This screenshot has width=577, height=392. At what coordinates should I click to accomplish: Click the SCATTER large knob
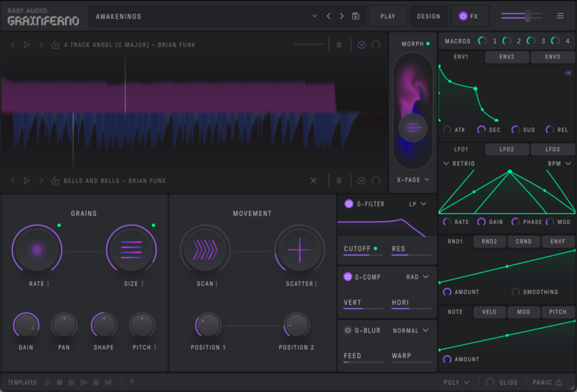[x=299, y=250]
